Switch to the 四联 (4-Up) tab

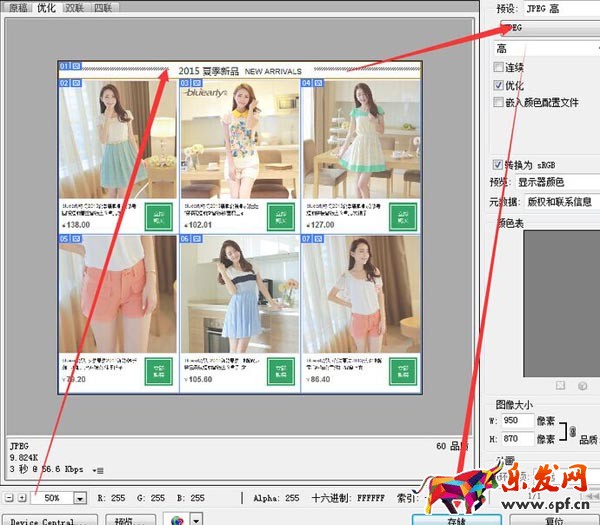(104, 8)
